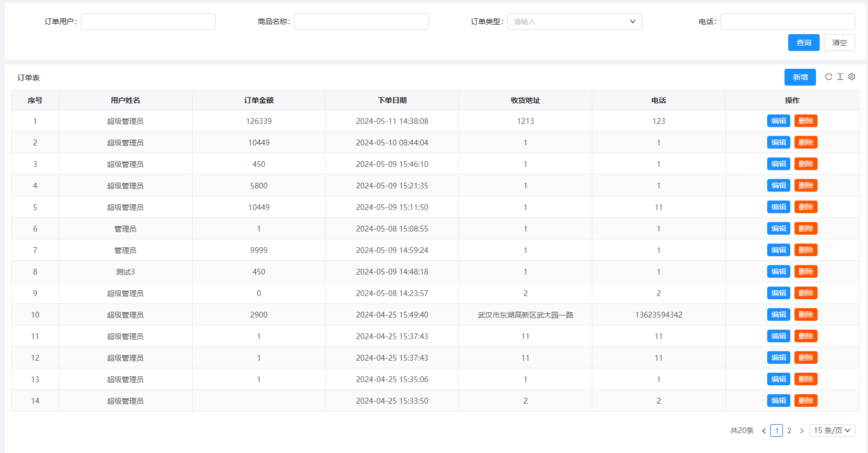This screenshot has height=453, width=868.
Task: Edit order row 1 with amount 126339
Action: (x=779, y=121)
